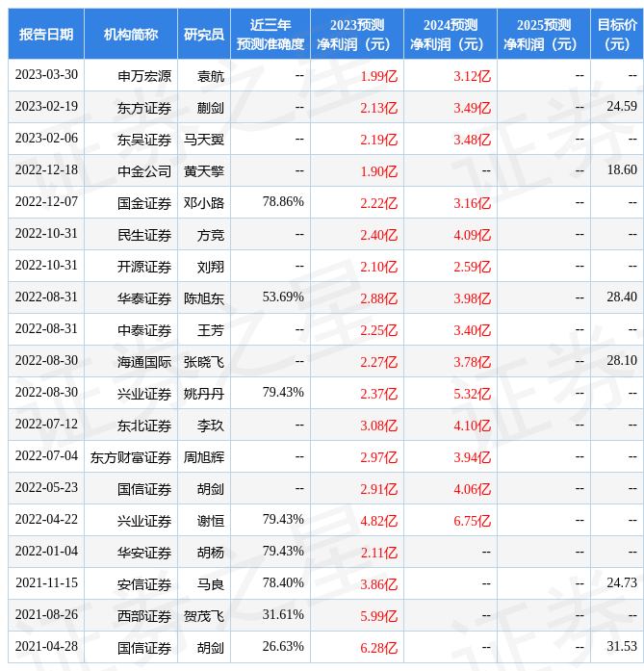The width and height of the screenshot is (644, 671).
Task: Click researcher 胡杨
Action: tap(210, 552)
